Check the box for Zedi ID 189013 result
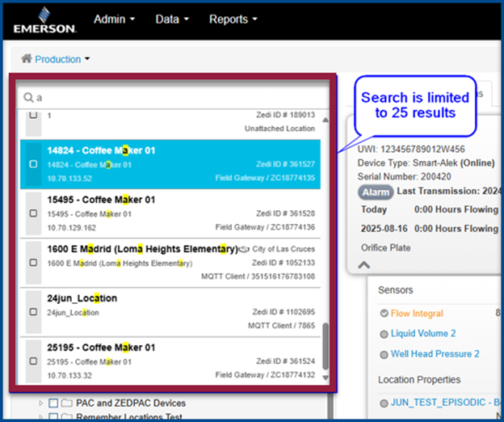The height and width of the screenshot is (422, 504). (33, 115)
